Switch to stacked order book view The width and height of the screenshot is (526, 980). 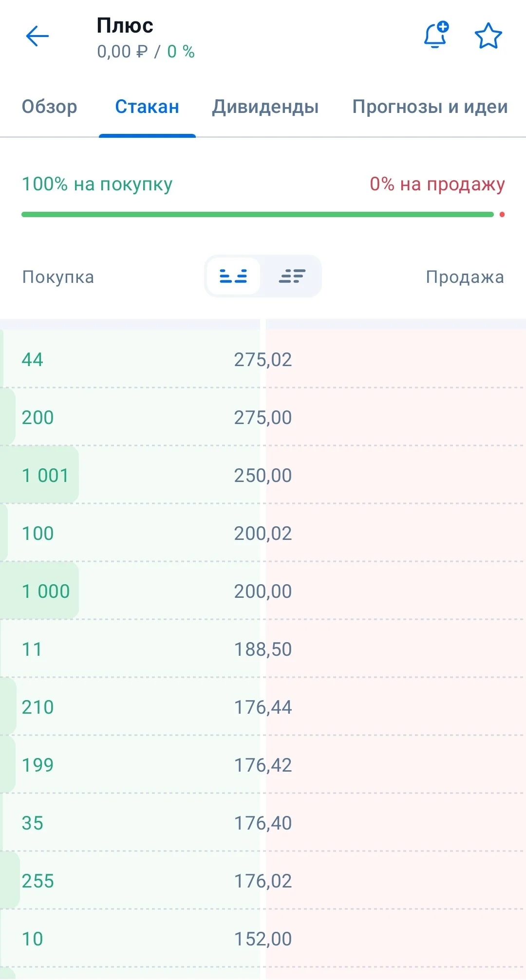292,276
